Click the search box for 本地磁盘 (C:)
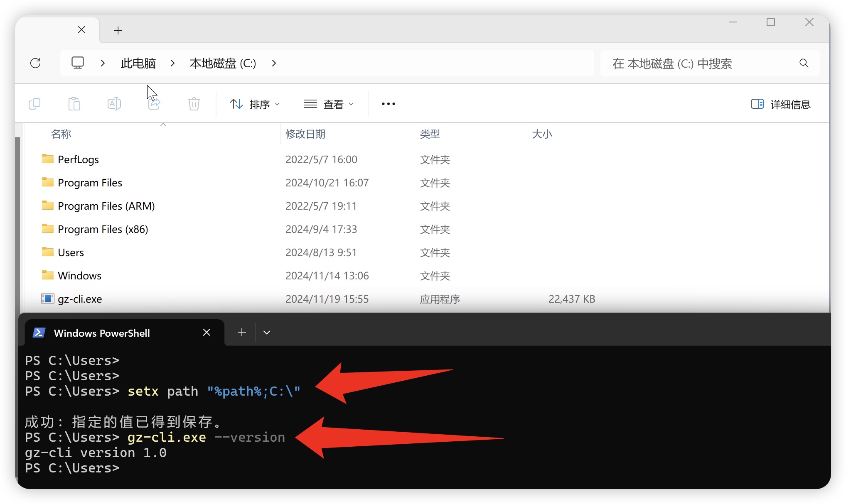 [x=698, y=64]
